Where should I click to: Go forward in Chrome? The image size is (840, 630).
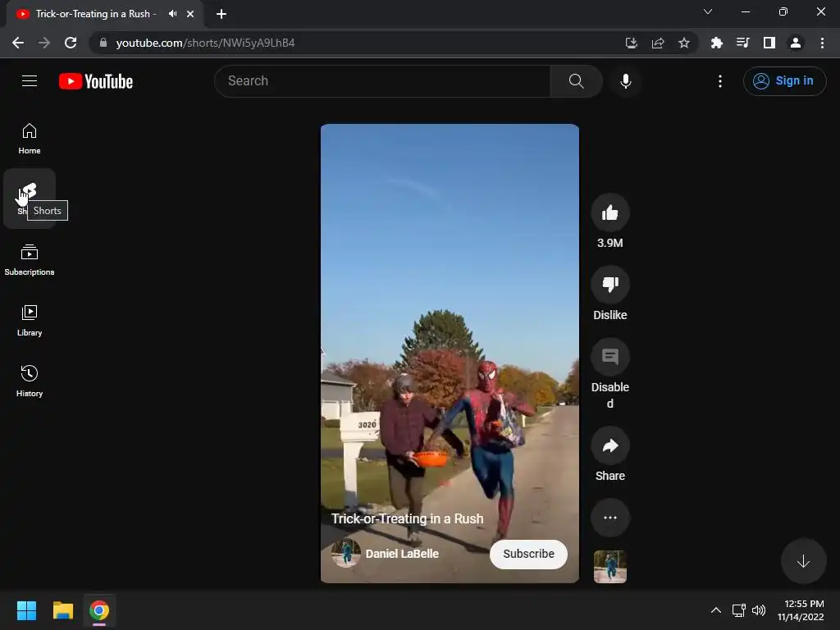(44, 43)
